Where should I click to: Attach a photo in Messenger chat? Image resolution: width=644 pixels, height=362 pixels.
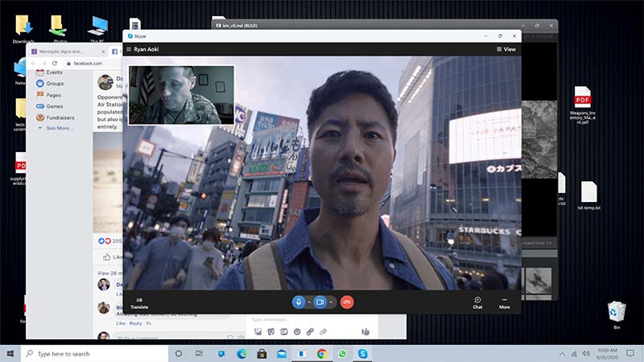pos(258,331)
